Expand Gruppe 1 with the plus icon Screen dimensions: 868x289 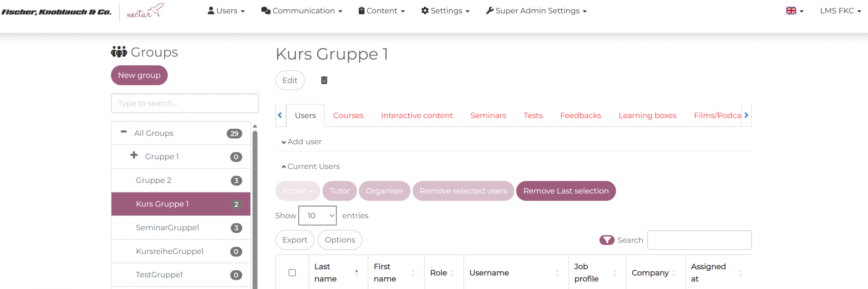tap(134, 156)
